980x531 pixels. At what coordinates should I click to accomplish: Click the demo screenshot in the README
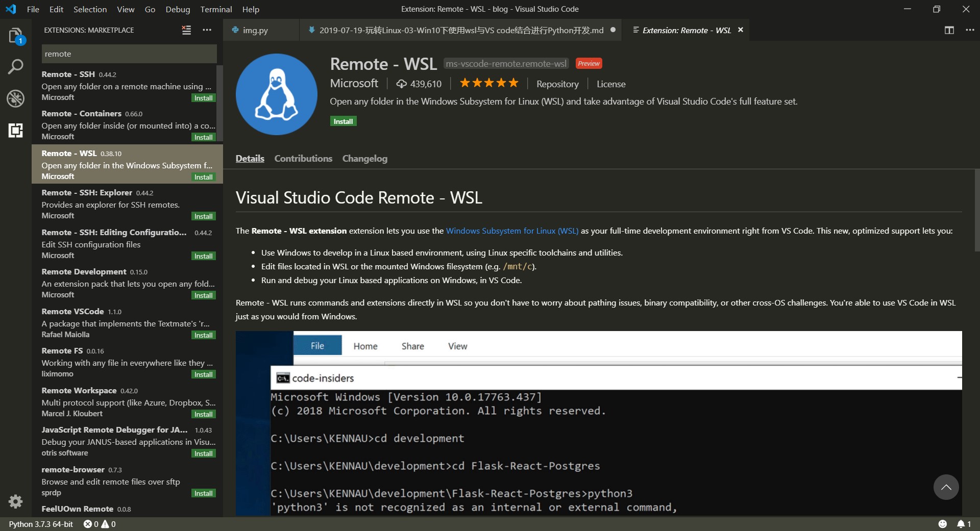[599, 423]
